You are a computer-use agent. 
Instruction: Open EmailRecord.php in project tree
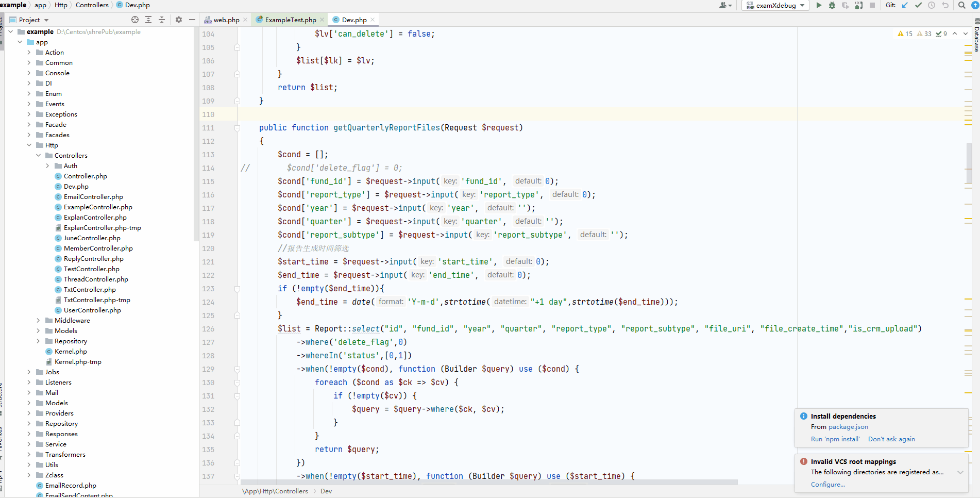(71, 486)
